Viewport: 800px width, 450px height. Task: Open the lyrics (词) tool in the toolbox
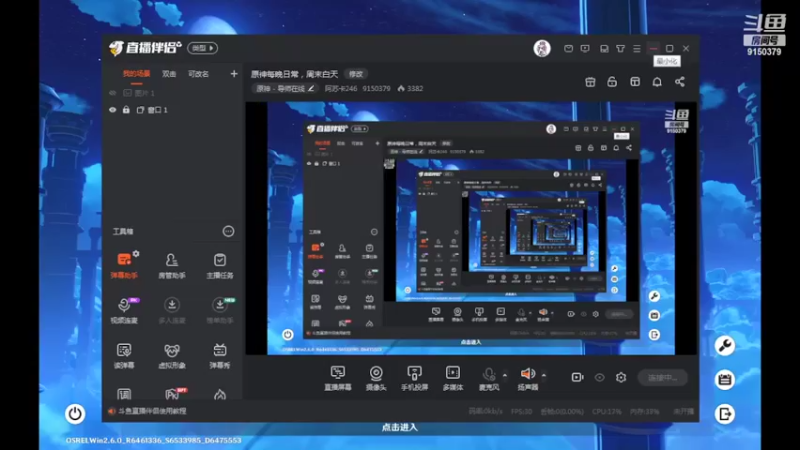point(124,394)
